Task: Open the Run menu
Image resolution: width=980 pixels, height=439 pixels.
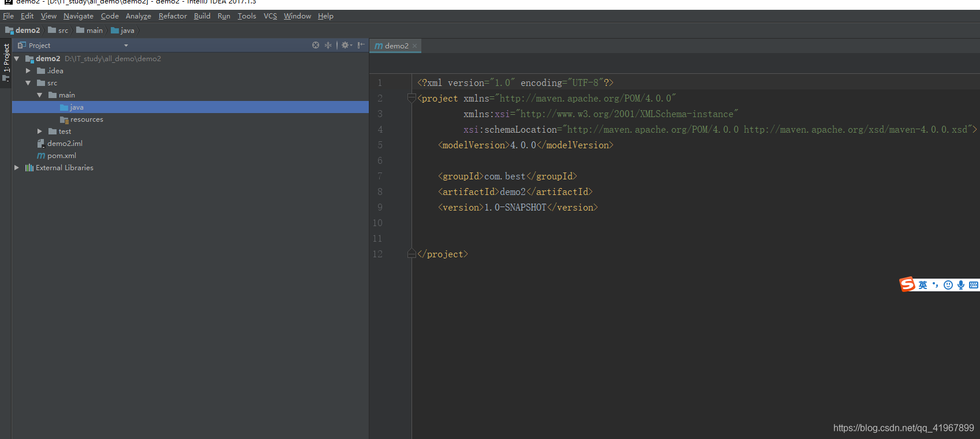Action: (x=224, y=16)
